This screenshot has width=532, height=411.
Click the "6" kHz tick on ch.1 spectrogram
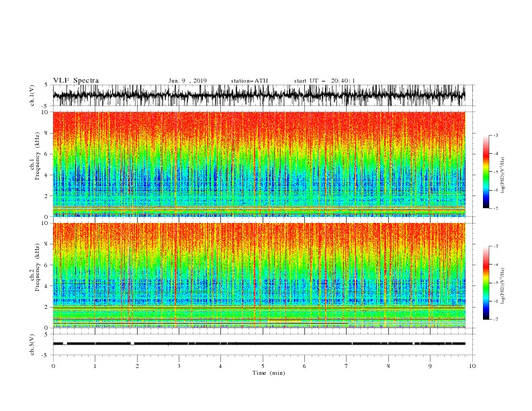(46, 154)
